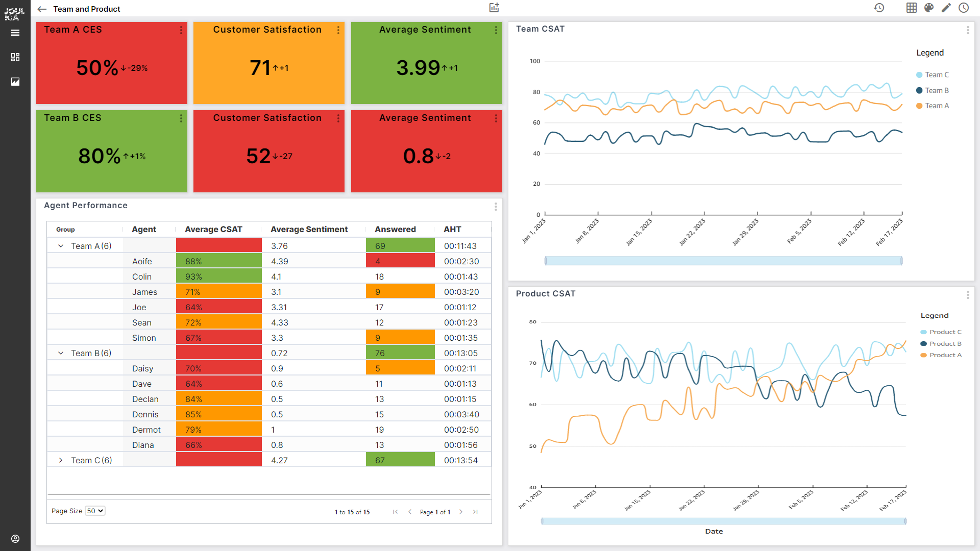Screen dimensions: 980x551
Task: Click the back arrow beside Team and Product
Action: click(42, 9)
